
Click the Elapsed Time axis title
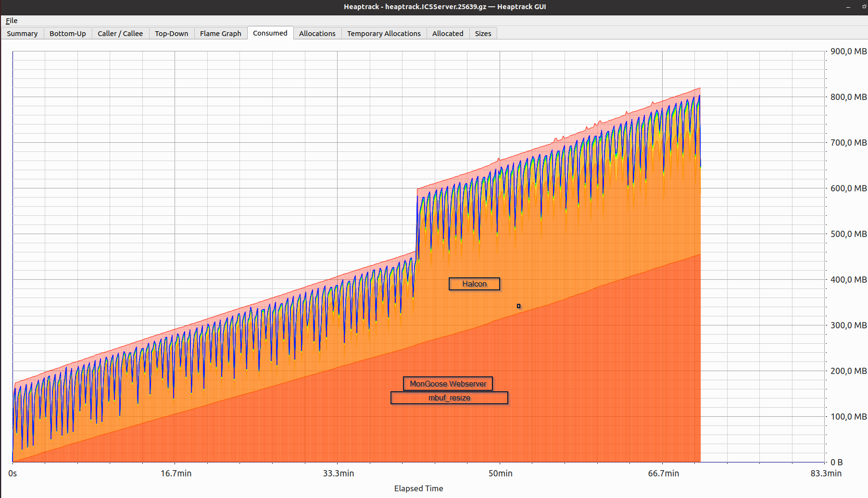coord(418,488)
